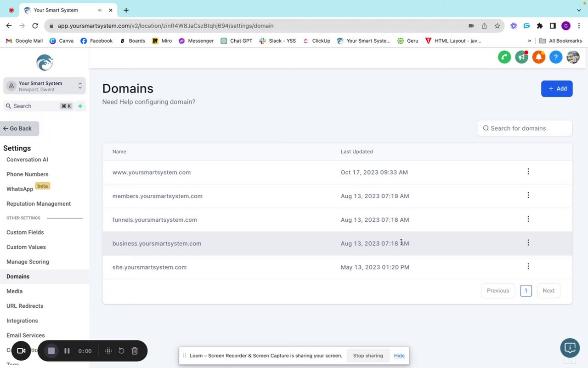The image size is (588, 368).
Task: Open options menu for site.yoursmartsystem.com
Action: tap(528, 266)
